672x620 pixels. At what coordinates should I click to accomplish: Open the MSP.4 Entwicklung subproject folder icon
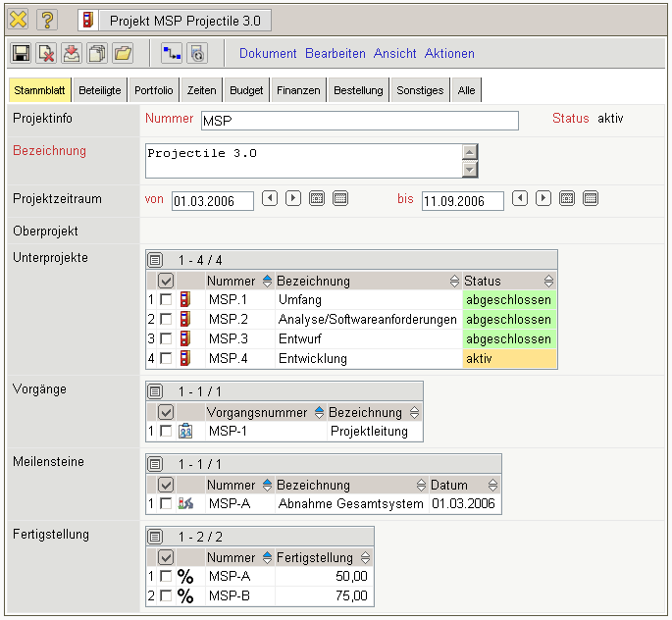pos(186,359)
